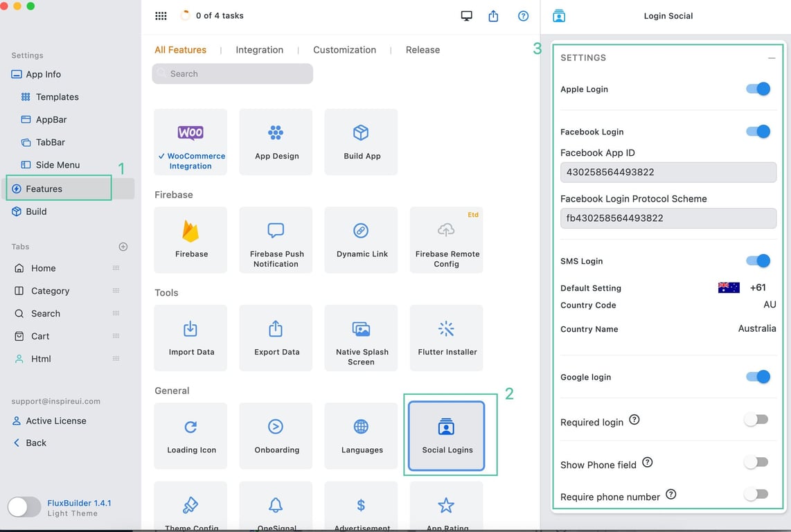791x532 pixels.
Task: Toggle the Facebook Login switch
Action: tap(758, 131)
